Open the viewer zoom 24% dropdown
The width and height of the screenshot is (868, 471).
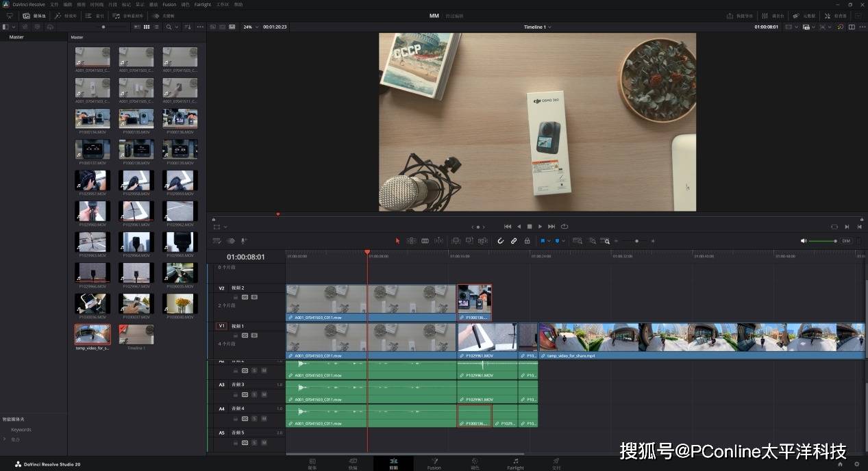coord(249,27)
